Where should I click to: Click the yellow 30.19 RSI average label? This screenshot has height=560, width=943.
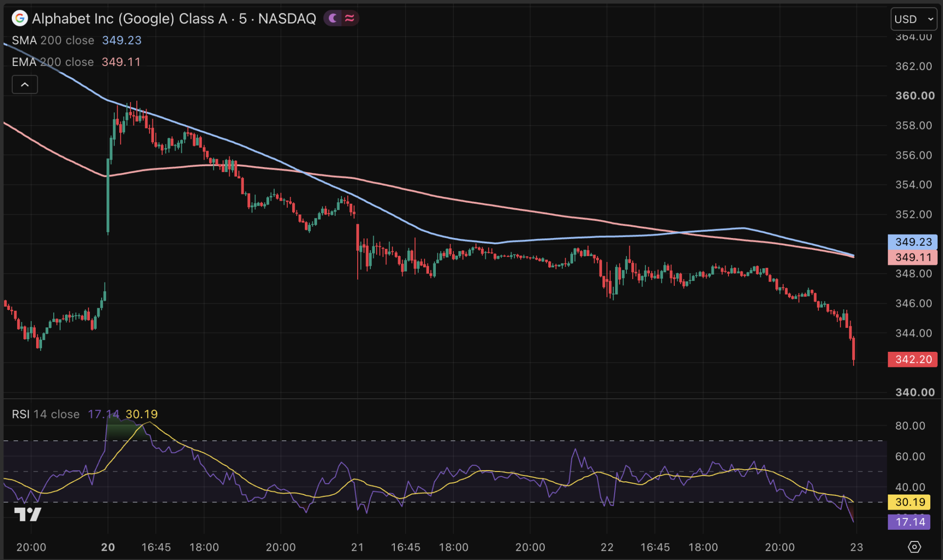click(909, 502)
